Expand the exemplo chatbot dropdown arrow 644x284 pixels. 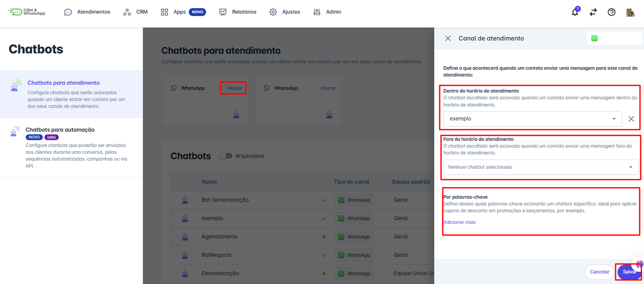coord(614,119)
